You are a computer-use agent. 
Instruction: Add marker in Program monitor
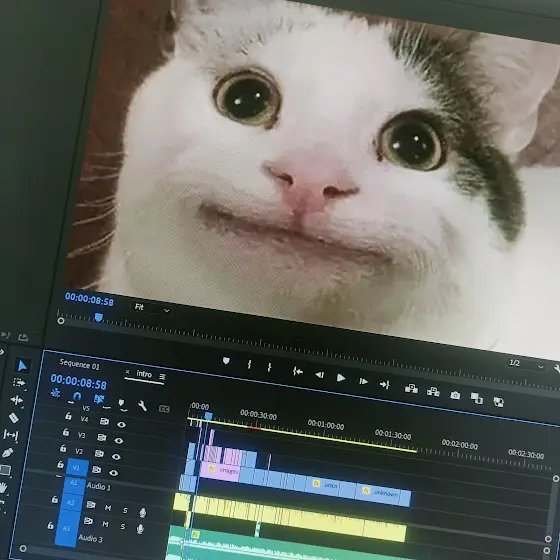pos(226,361)
